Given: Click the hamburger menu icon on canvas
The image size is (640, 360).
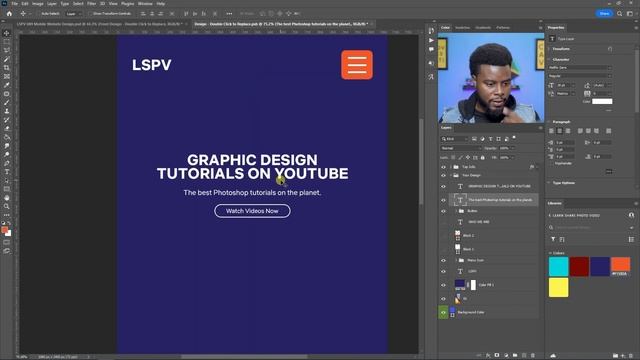Looking at the screenshot, I should pos(357,64).
